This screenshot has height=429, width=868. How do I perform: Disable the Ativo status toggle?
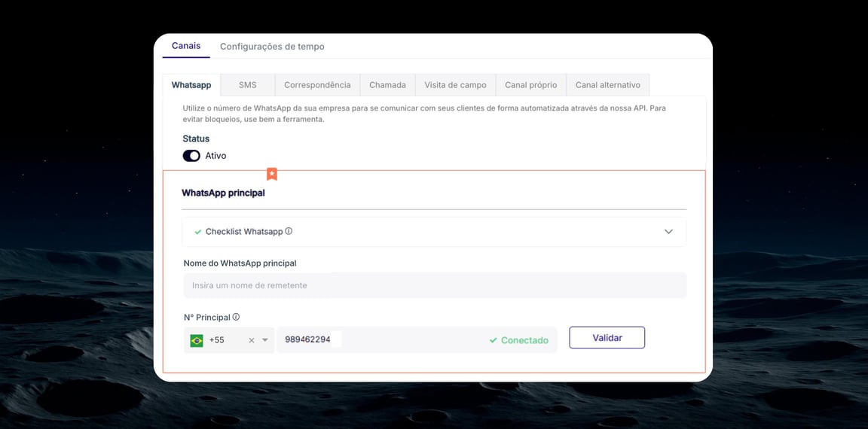pos(191,156)
